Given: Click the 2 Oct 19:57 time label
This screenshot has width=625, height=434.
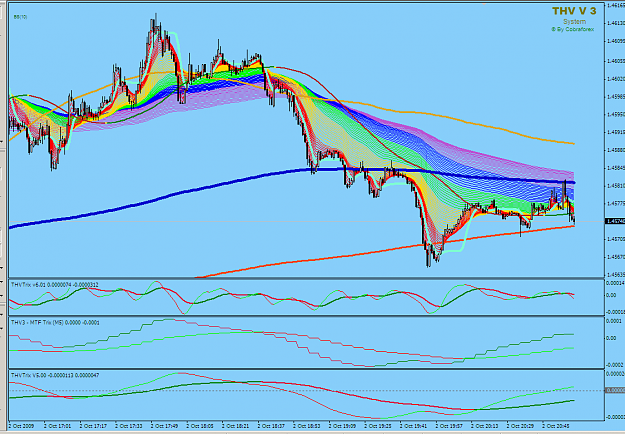Looking at the screenshot, I should [449, 426].
